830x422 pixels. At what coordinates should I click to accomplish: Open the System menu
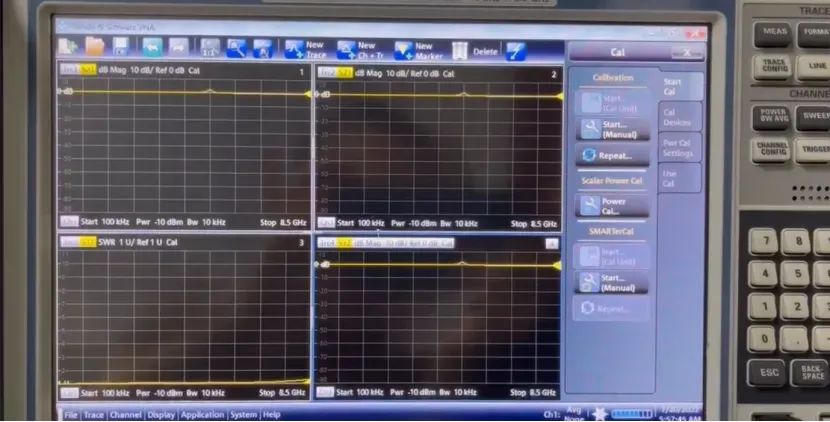(x=243, y=415)
